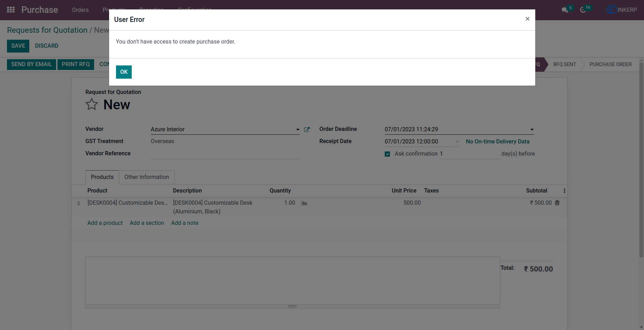Open the Azure Interior vendor external link icon

307,129
